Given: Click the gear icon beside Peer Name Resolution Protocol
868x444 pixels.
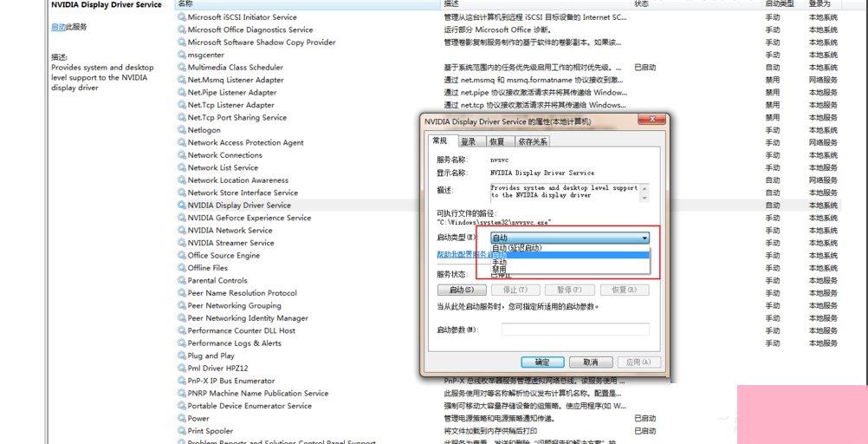Looking at the screenshot, I should pos(182,292).
